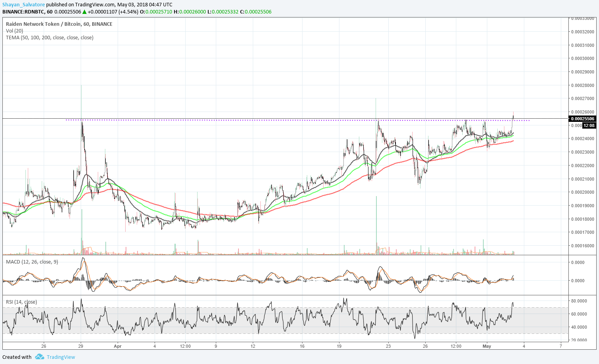This screenshot has height=364, width=599.
Task: Click the O:0.00025710 open value
Action: tap(156, 12)
